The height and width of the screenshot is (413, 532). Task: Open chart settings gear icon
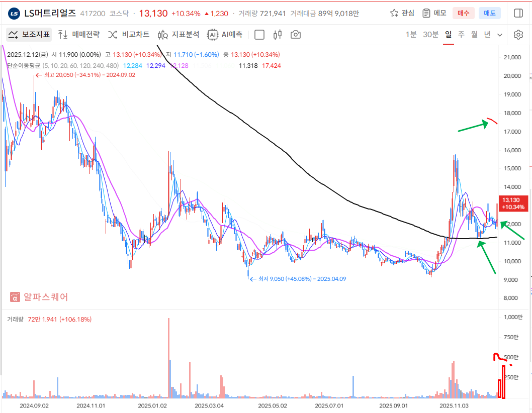point(518,35)
